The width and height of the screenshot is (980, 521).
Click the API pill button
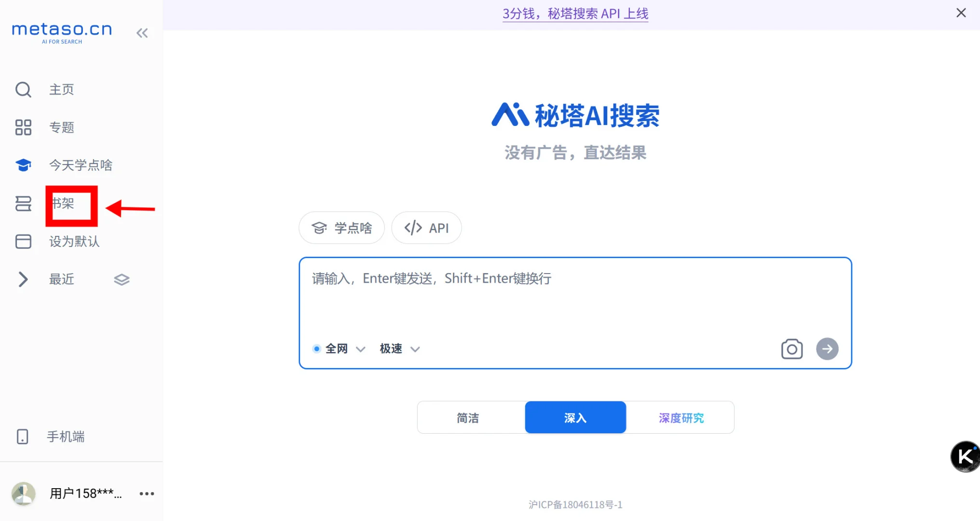tap(426, 228)
